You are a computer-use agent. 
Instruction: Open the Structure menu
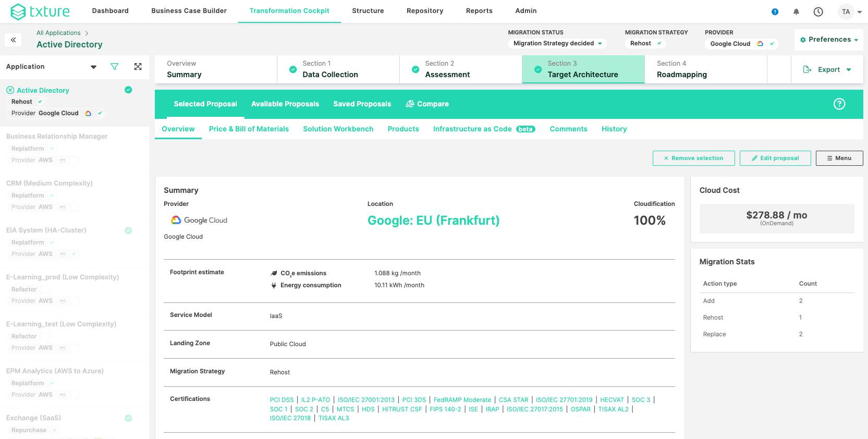click(368, 11)
